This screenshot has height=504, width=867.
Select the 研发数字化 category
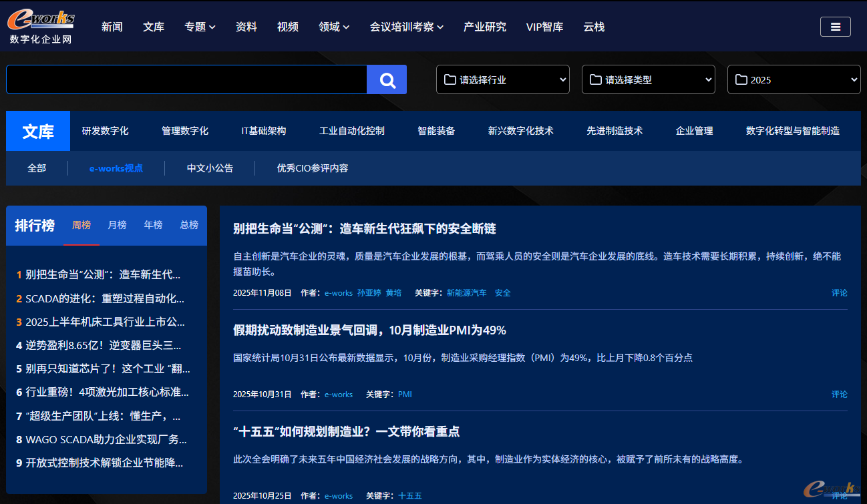pos(105,131)
